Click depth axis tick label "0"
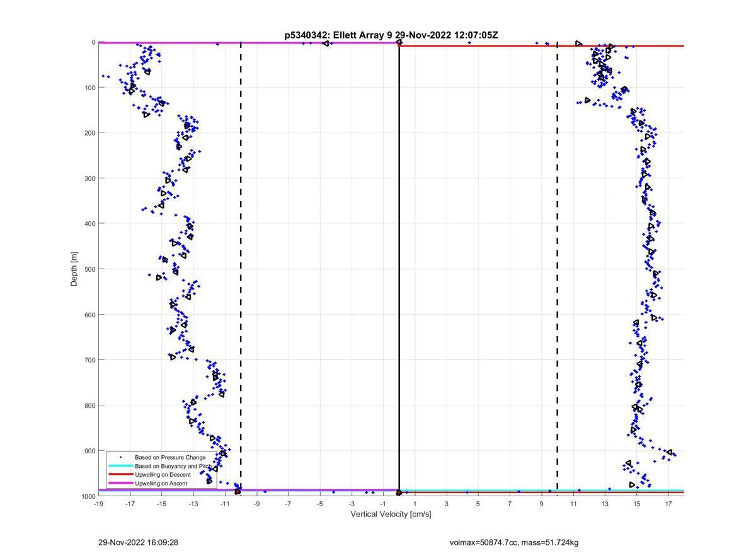Screen dimensions: 756x558 (x=93, y=42)
